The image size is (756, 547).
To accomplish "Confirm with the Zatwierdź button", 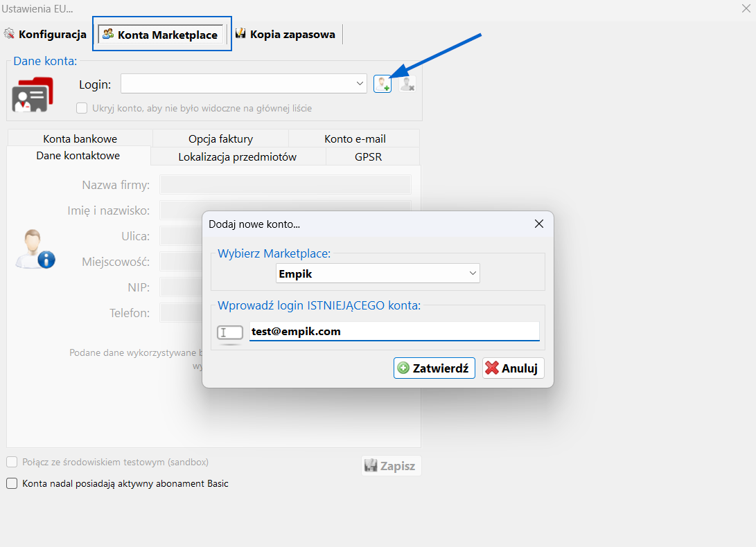I will coord(434,368).
